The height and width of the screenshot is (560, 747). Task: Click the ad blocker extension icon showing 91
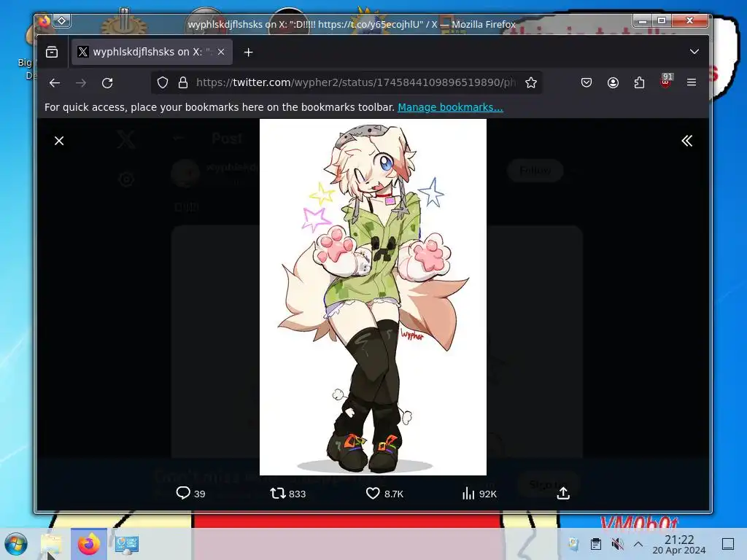(666, 82)
